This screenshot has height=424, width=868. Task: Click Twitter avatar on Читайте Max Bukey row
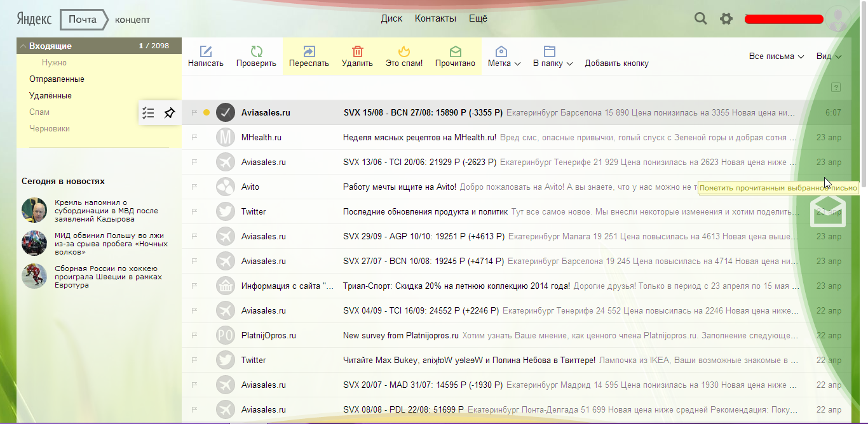coord(226,360)
